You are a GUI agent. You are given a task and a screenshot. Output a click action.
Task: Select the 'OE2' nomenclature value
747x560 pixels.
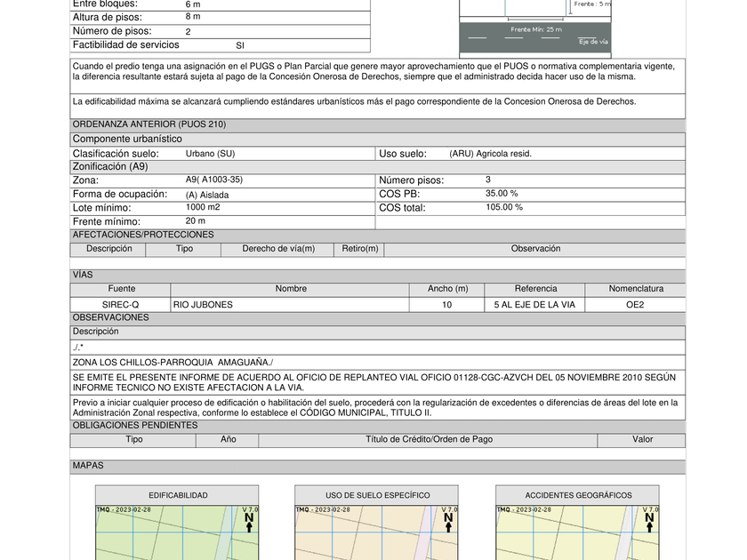coord(635,305)
